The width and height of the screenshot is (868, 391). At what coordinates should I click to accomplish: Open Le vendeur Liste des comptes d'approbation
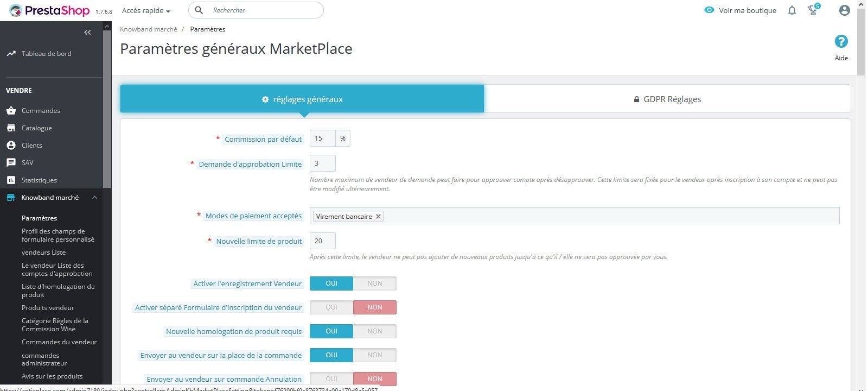[57, 269]
